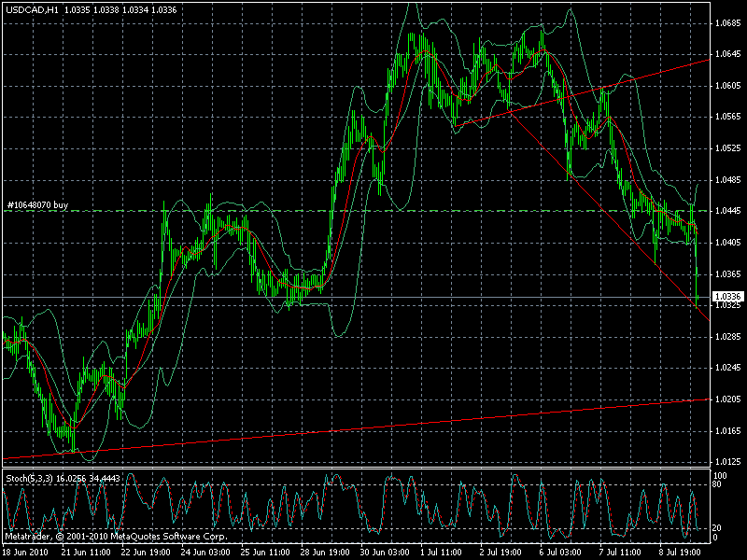Click the USDCAD,H1 chart title text
Viewport: 747px width, 560px height.
[33, 10]
